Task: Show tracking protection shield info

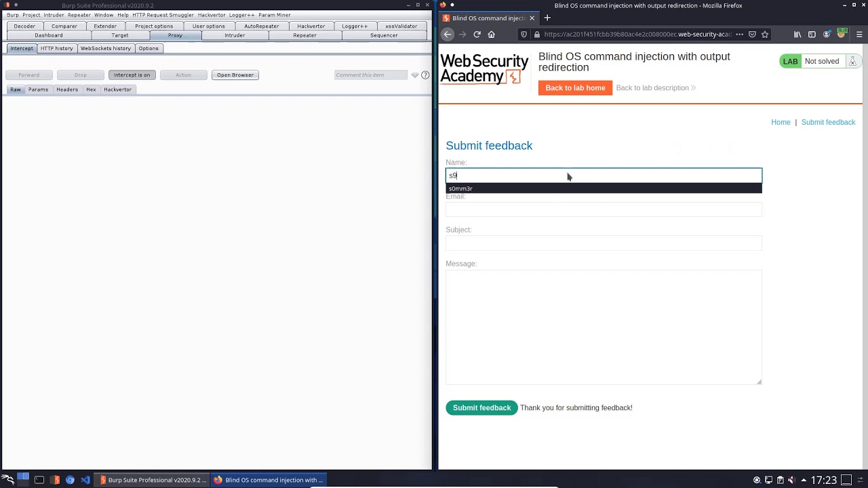Action: 524,35
